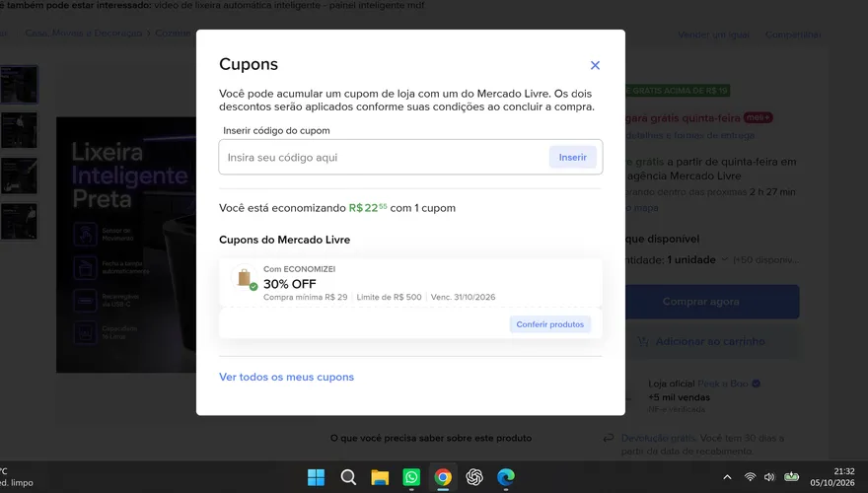The height and width of the screenshot is (493, 868).
Task: Expand hidden system tray icons chevron
Action: 727,477
